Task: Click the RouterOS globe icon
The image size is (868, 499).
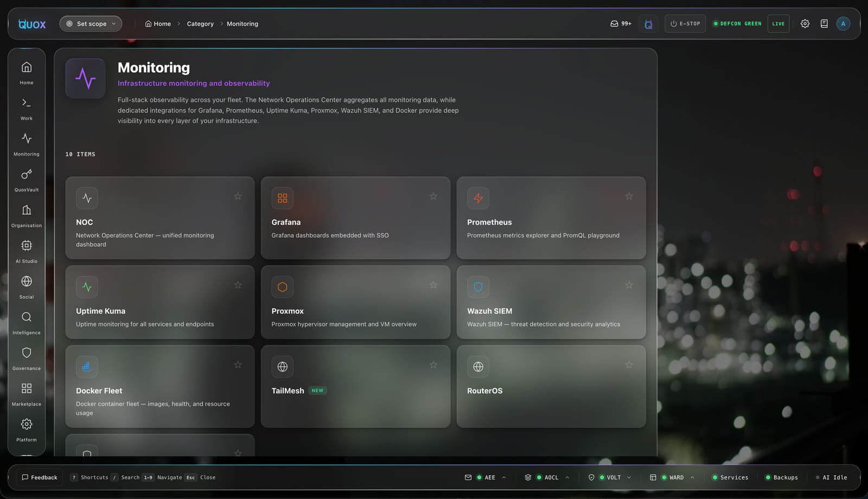Action: point(478,367)
